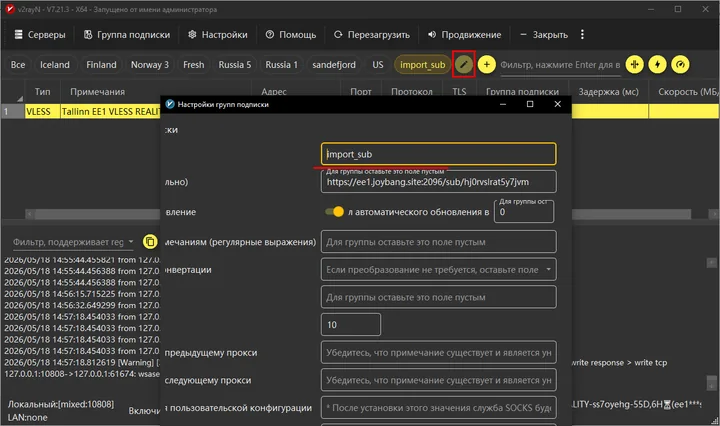Image resolution: width=720 pixels, height=426 pixels.
Task: Open the Продвижение item
Action: coord(464,34)
